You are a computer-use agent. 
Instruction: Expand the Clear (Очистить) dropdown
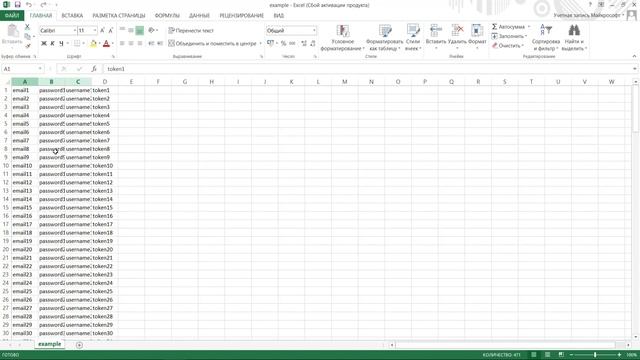pos(522,45)
